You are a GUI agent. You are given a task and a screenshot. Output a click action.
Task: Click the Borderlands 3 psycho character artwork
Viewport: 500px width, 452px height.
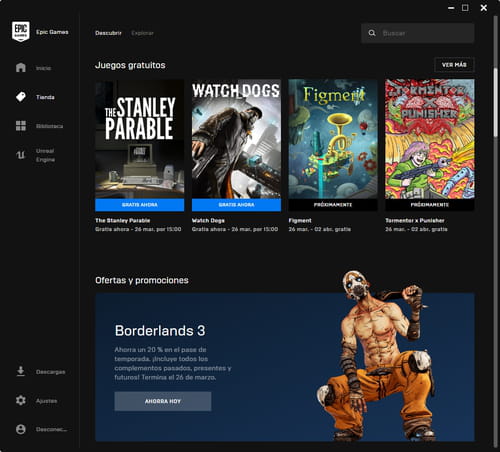tap(377, 355)
